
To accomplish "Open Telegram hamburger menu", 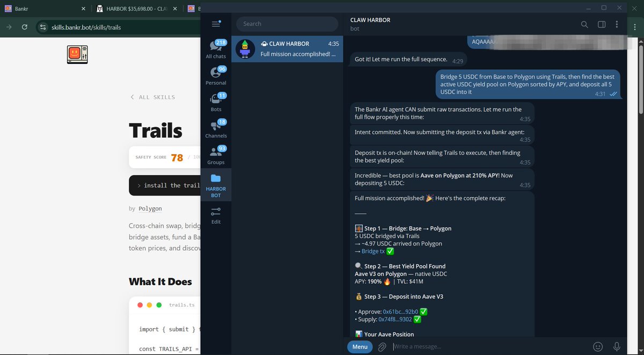I will tap(216, 24).
